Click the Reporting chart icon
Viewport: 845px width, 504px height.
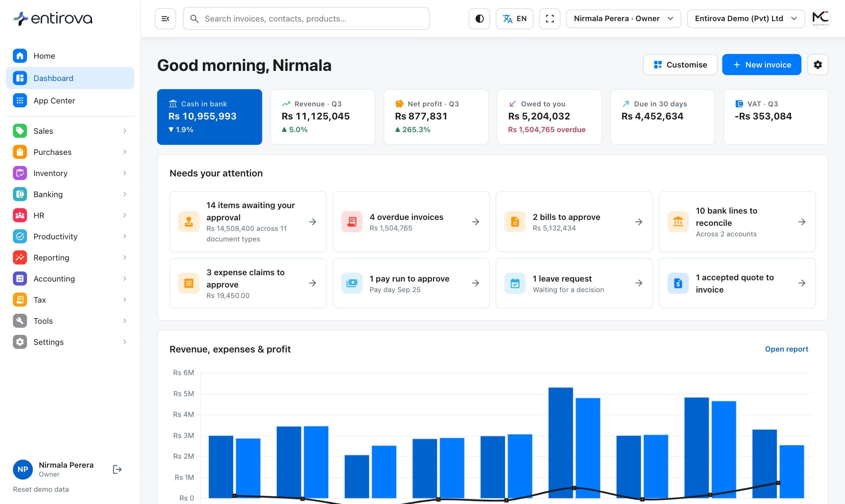point(20,257)
